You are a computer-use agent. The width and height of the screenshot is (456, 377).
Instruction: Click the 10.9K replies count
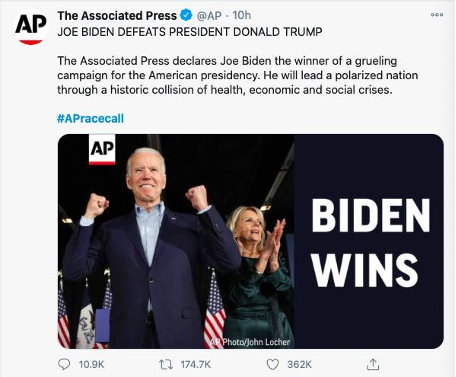[92, 364]
